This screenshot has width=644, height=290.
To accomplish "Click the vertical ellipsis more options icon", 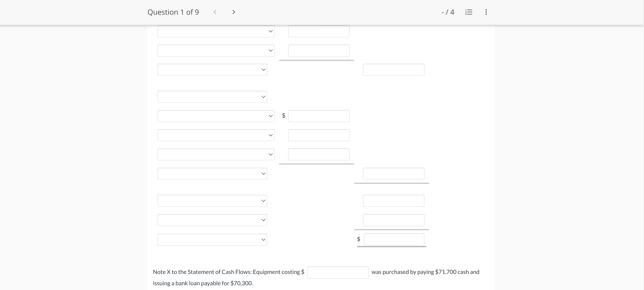I will point(486,12).
